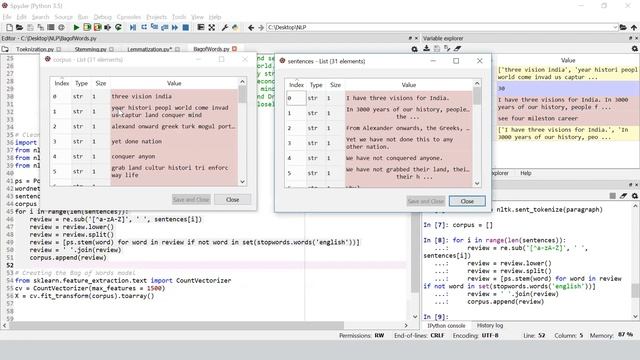Click scroll-down arrow in sentences dialog
The width and height of the screenshot is (640, 360).
tap(477, 184)
